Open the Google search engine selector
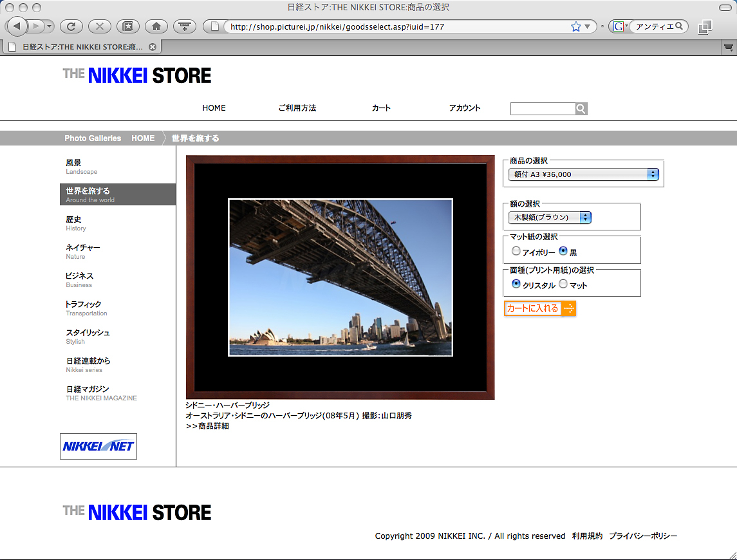 coord(620,26)
